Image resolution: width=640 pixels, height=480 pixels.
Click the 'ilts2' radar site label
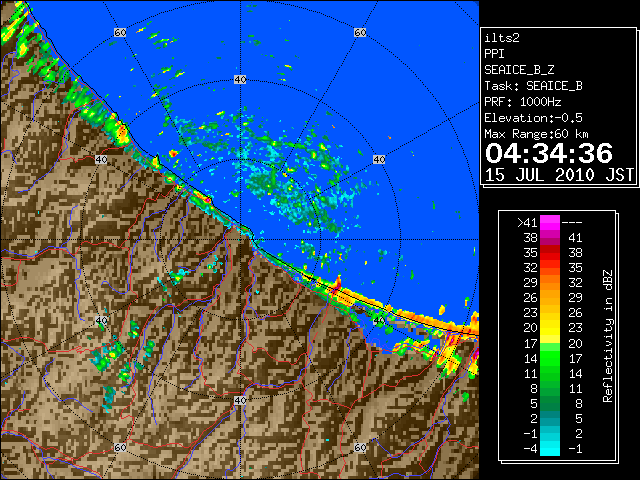tap(502, 38)
